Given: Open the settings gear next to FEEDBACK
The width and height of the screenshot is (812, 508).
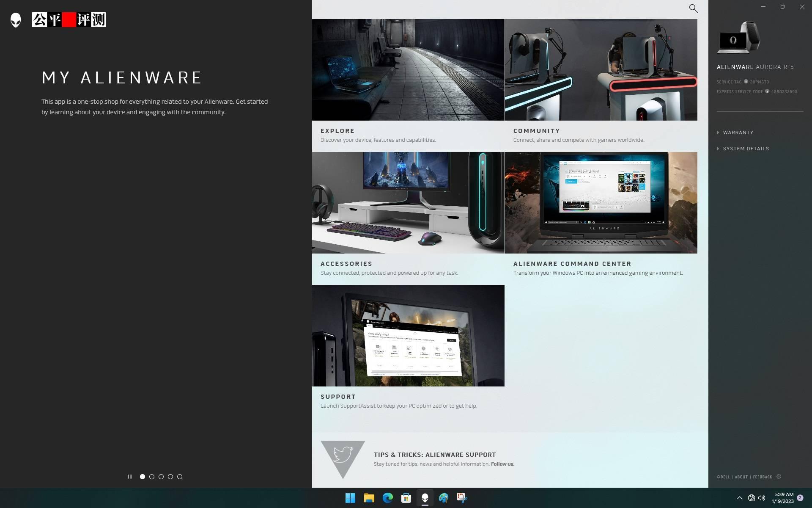Looking at the screenshot, I should (x=779, y=477).
